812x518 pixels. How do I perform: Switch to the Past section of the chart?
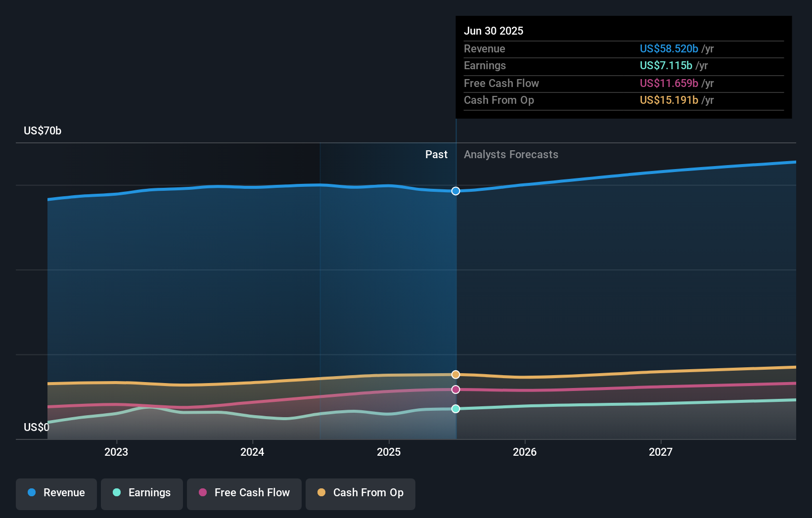(x=436, y=154)
